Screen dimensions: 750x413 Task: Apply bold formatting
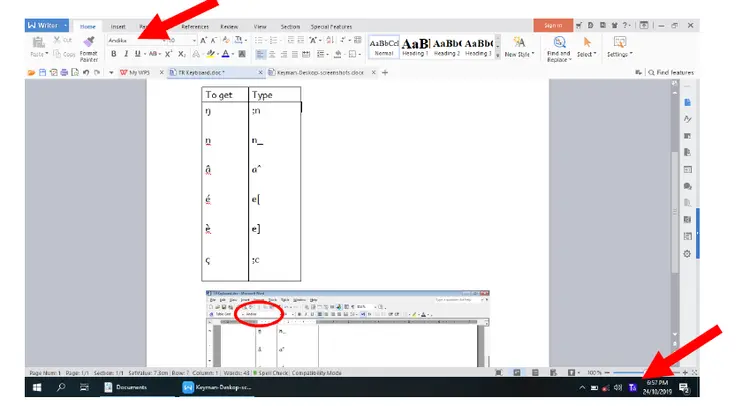[113, 54]
